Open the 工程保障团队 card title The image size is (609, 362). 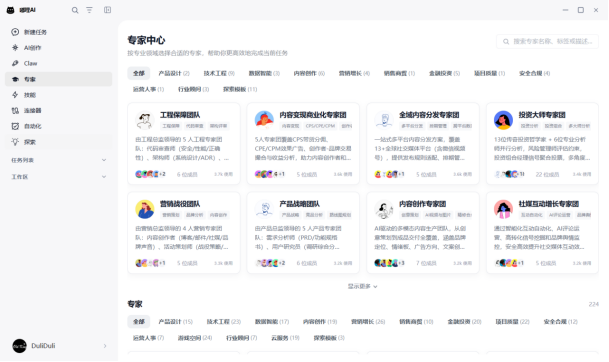180,115
